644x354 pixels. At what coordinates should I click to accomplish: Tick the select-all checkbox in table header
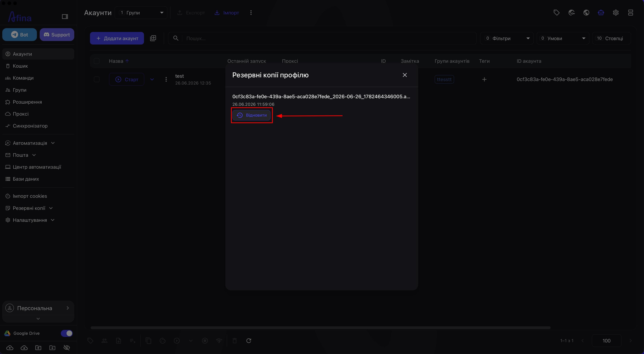tap(97, 61)
